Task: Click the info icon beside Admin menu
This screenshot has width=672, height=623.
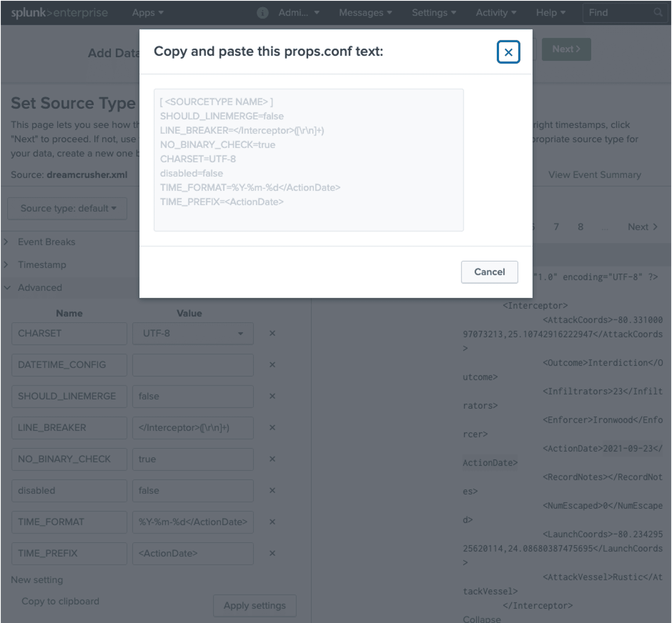Action: [262, 13]
